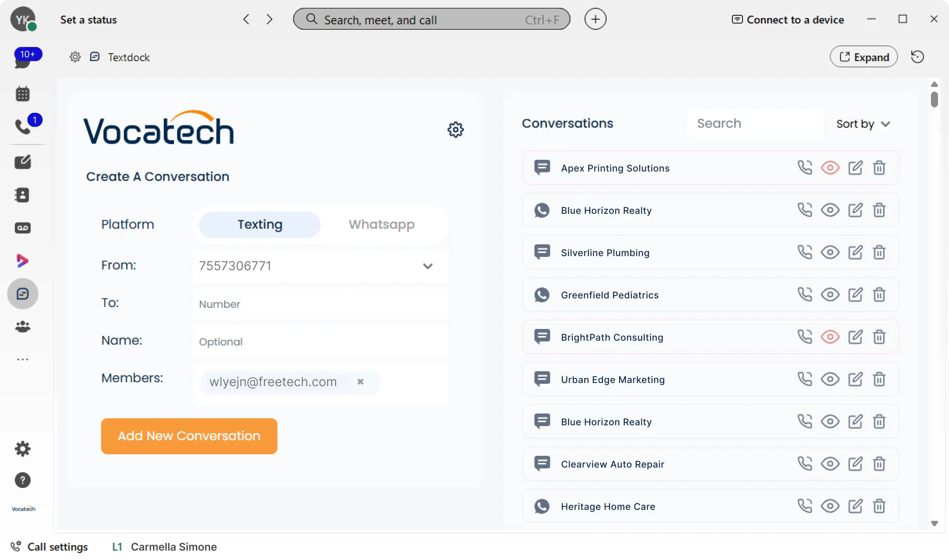This screenshot has width=949, height=560.
Task: Delete the Silverline Plumbing conversation
Action: pos(879,252)
